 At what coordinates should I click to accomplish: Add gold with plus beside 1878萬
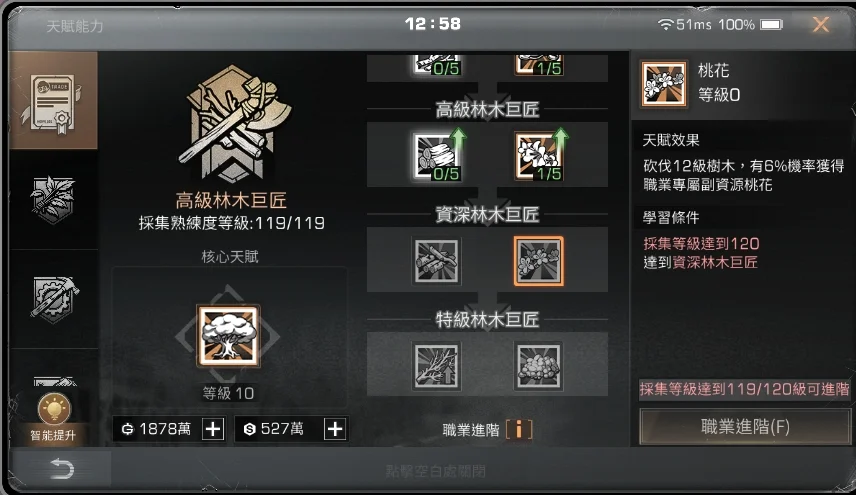point(213,429)
